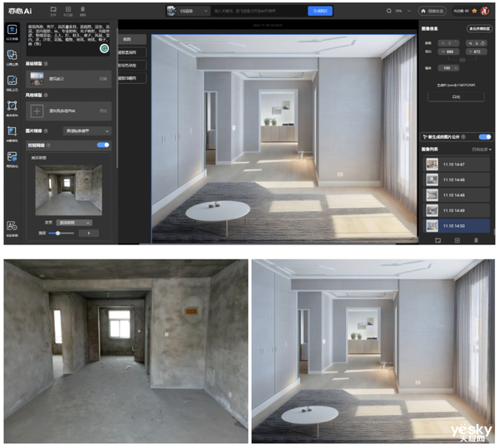Open the File menu icon in top toolbar
Viewport: 499px width, 448px height.
click(x=53, y=11)
